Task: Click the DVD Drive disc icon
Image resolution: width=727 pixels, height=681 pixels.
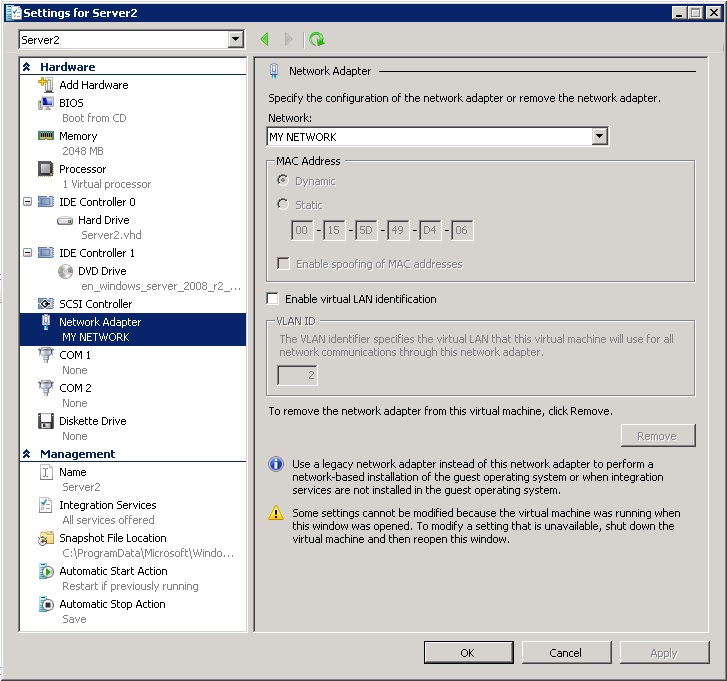Action: (x=65, y=271)
